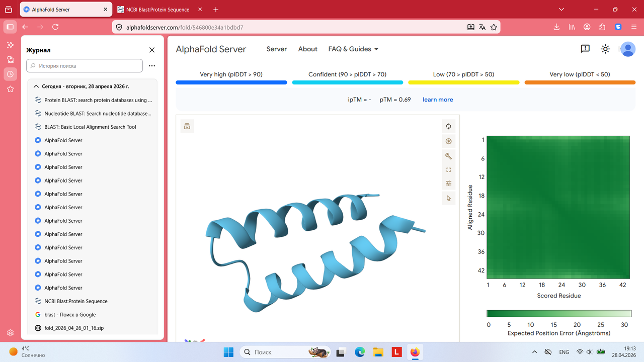Screen dimensions: 644x362
Task: Open Microsoft Edge from the taskbar
Action: (x=360, y=352)
